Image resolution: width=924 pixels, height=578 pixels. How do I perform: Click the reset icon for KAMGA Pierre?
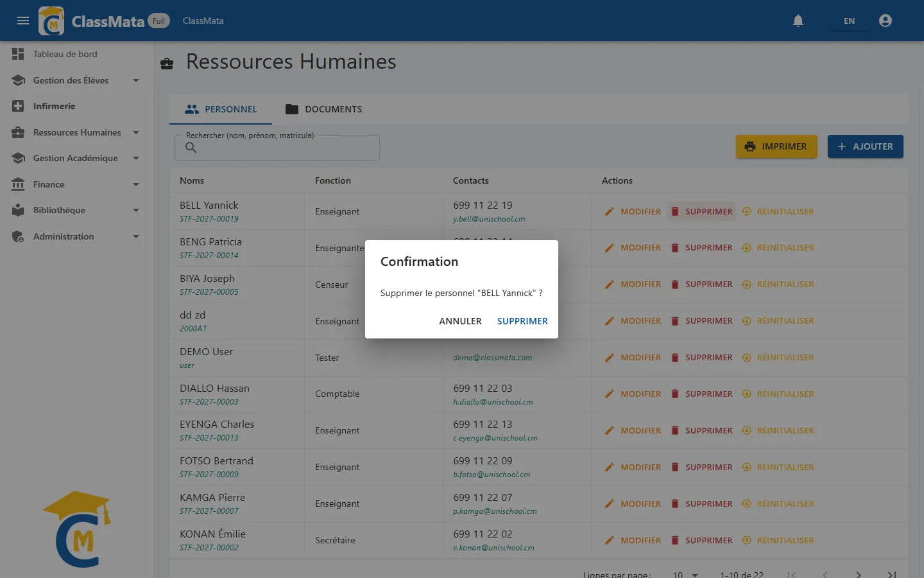[746, 504]
